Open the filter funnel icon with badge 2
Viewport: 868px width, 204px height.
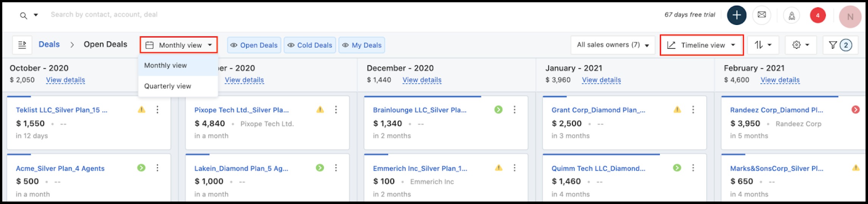click(840, 45)
